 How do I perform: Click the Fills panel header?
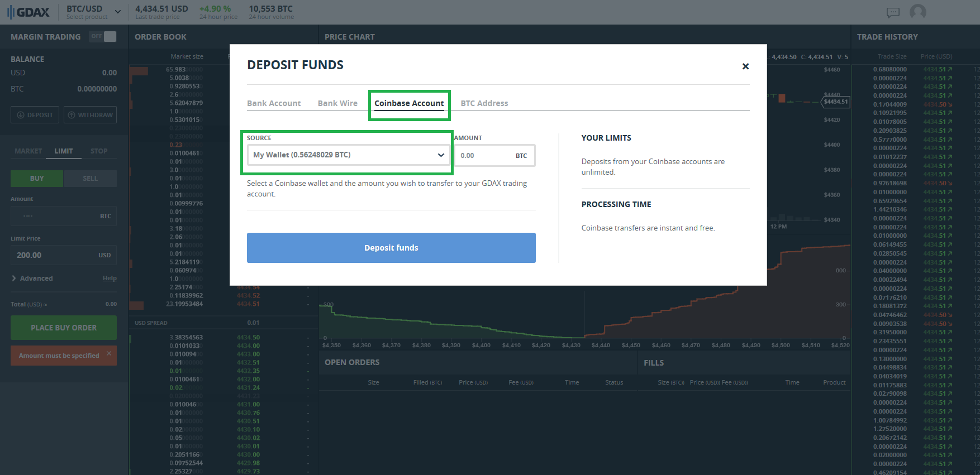[x=654, y=363]
